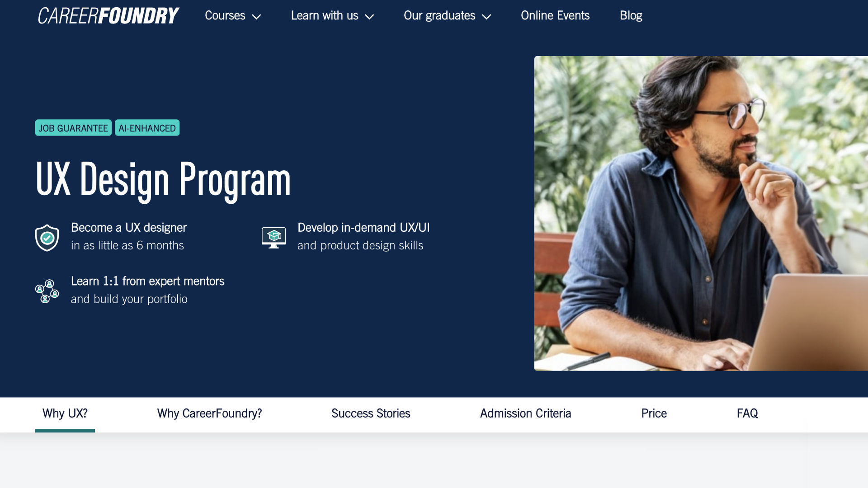
Task: Open the Online Events page
Action: [555, 16]
